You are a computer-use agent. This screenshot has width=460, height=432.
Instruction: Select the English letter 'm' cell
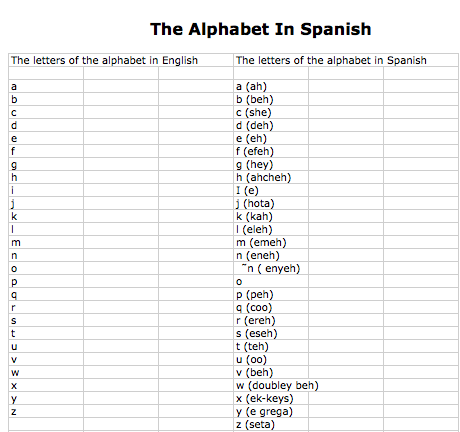46,242
